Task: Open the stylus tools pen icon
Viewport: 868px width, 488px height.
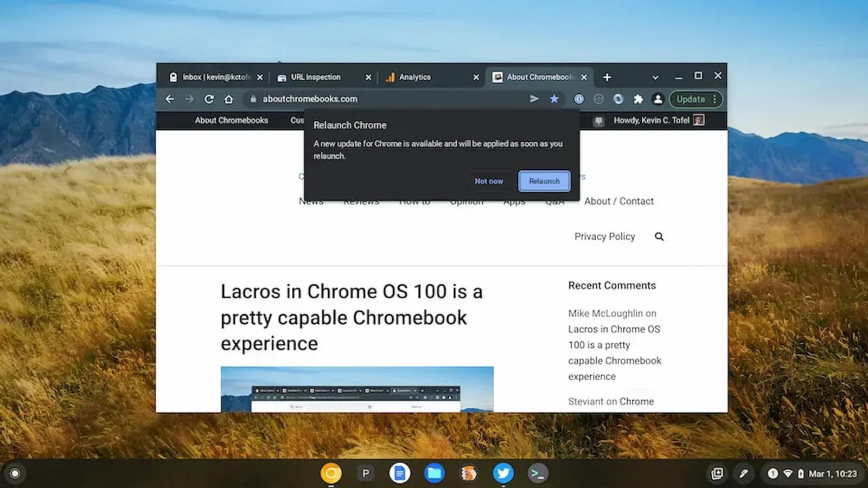Action: tap(743, 473)
